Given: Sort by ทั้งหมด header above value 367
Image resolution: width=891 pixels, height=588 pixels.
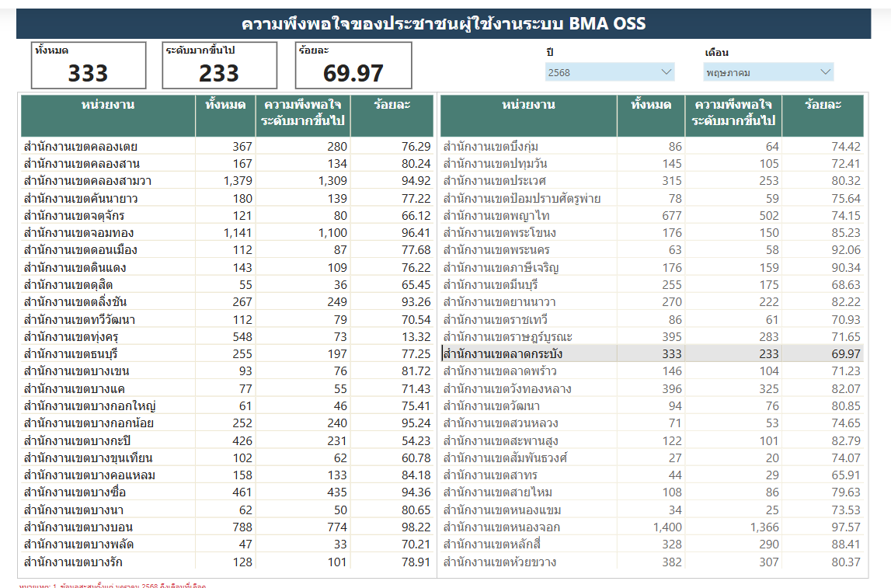Looking at the screenshot, I should 225,116.
